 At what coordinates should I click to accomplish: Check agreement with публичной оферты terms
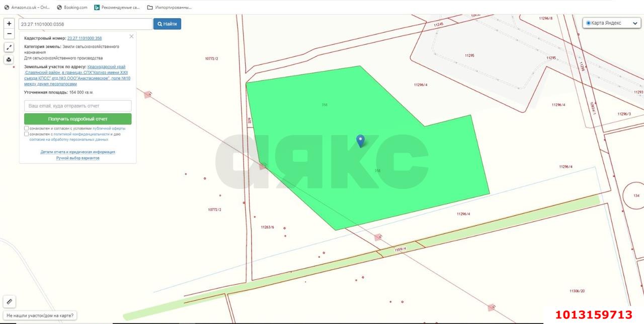pos(26,128)
